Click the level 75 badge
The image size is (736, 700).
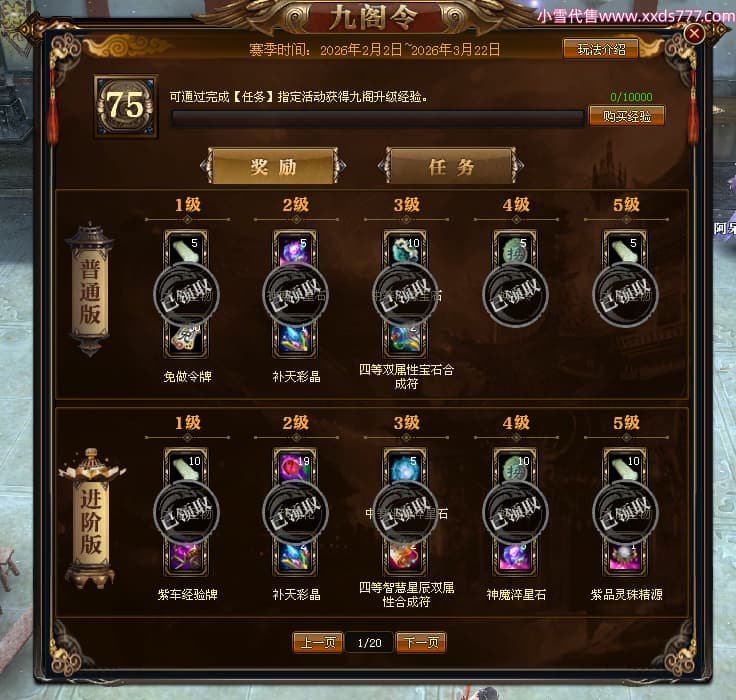click(x=125, y=107)
